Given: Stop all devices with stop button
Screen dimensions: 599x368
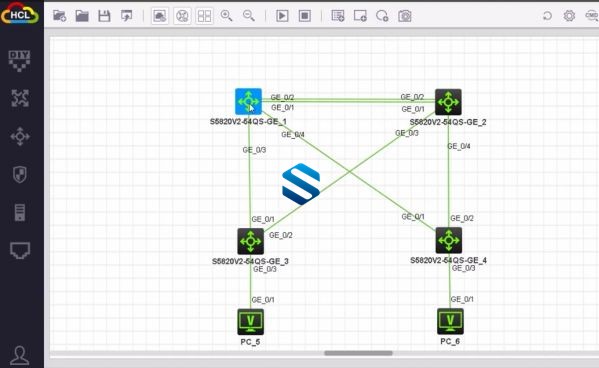Looking at the screenshot, I should coord(304,16).
